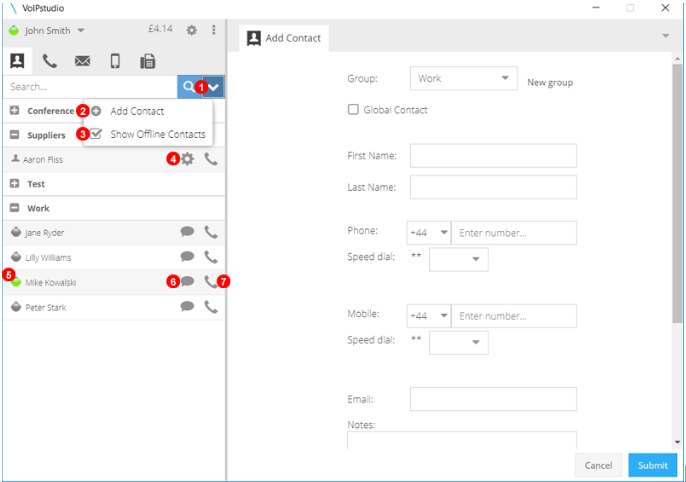Image resolution: width=686 pixels, height=482 pixels.
Task: Open the mobile device tab
Action: [115, 61]
